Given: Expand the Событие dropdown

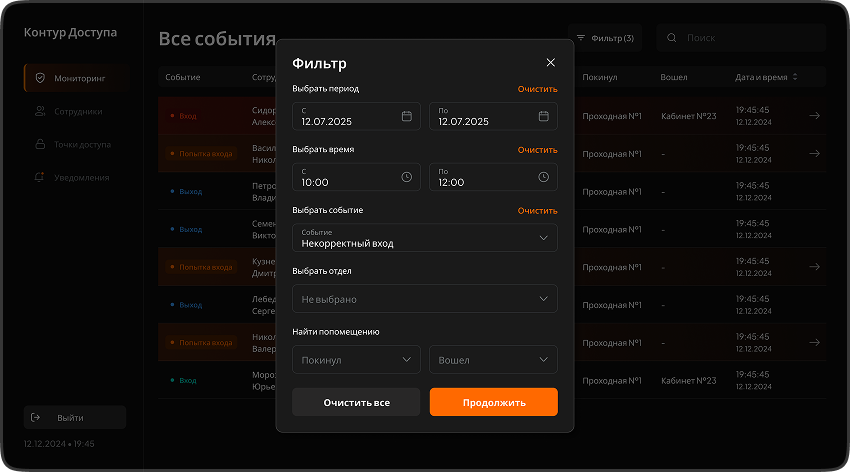Looking at the screenshot, I should pyautogui.click(x=543, y=237).
